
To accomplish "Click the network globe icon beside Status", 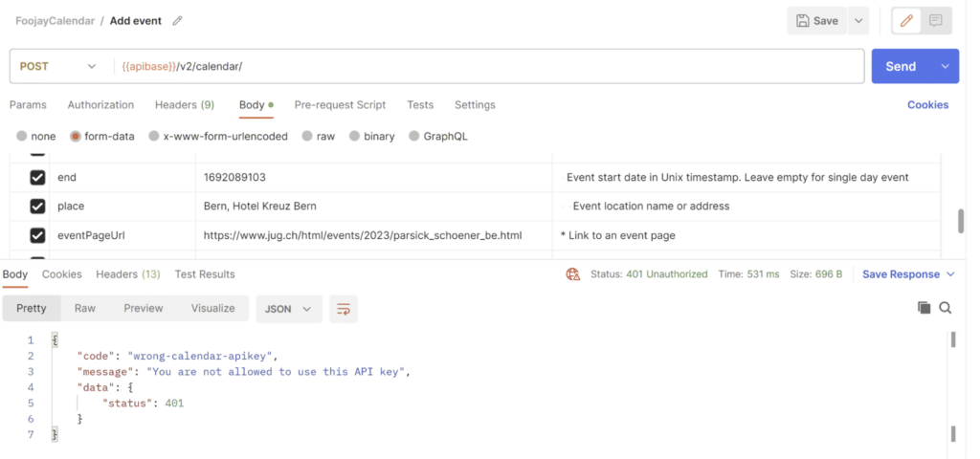I will click(x=572, y=274).
